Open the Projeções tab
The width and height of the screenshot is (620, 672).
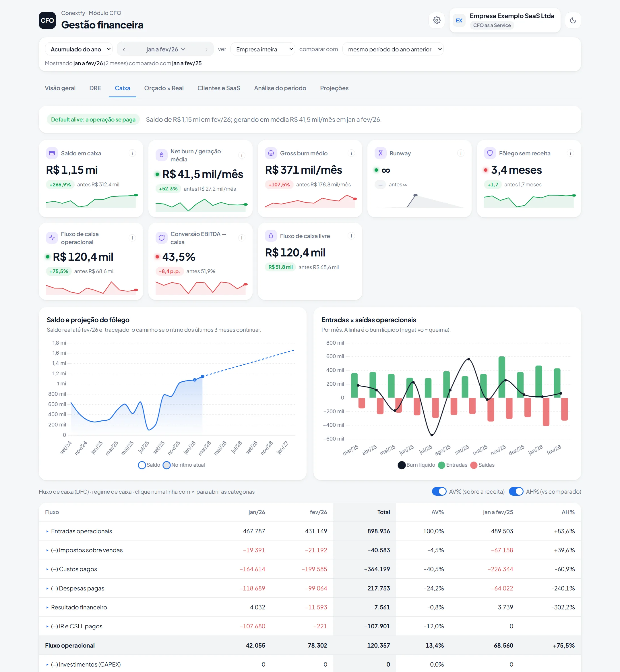pyautogui.click(x=334, y=88)
